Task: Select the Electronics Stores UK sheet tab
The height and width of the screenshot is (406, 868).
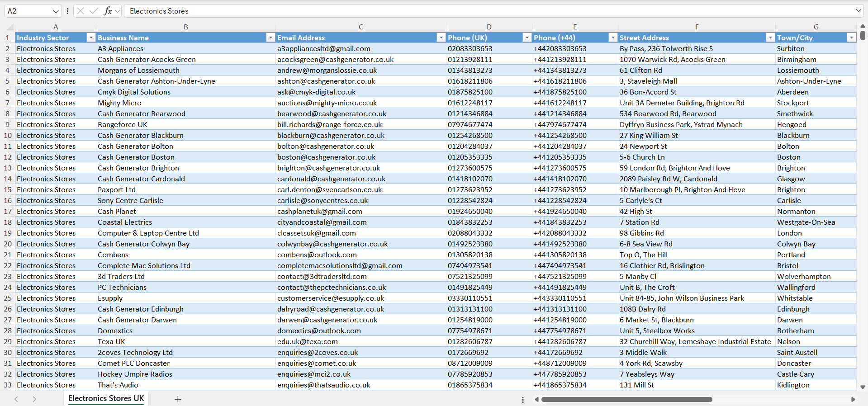Action: click(x=106, y=398)
